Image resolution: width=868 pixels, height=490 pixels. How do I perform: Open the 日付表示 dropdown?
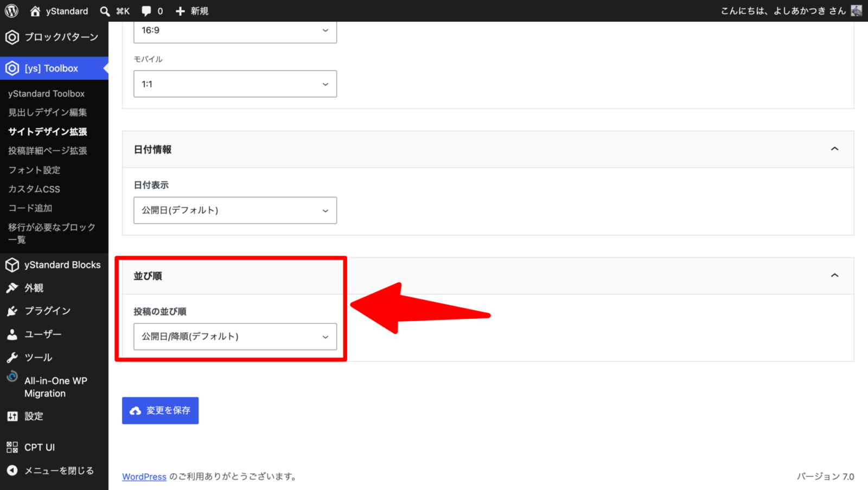click(235, 210)
